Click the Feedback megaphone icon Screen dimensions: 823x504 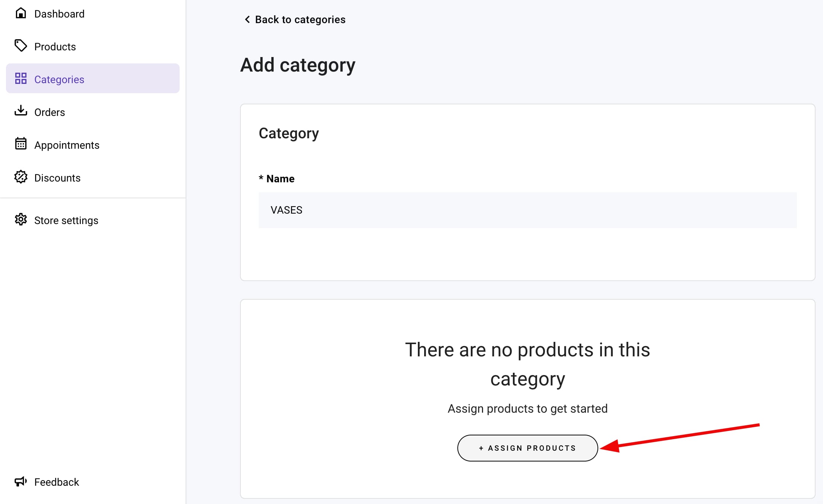pyautogui.click(x=21, y=481)
